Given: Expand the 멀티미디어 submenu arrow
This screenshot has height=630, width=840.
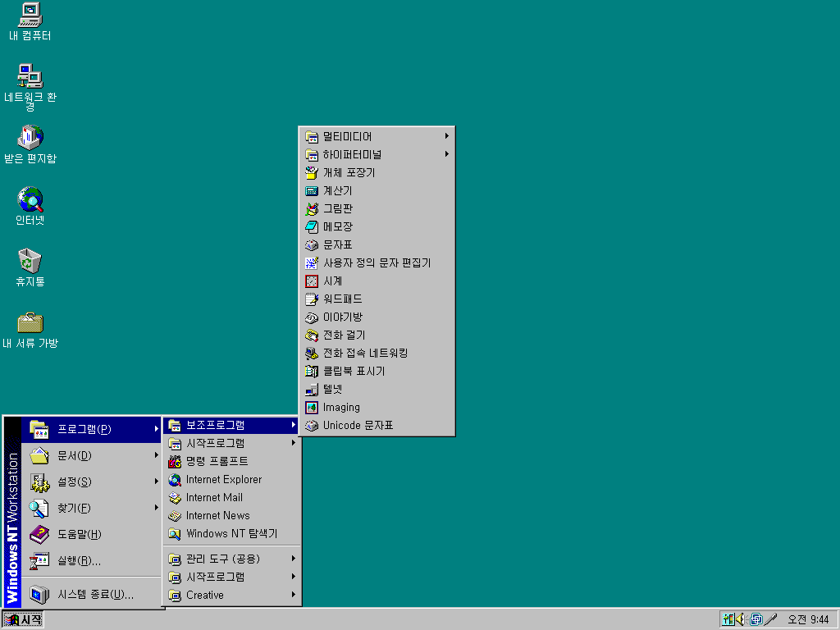Looking at the screenshot, I should 447,136.
